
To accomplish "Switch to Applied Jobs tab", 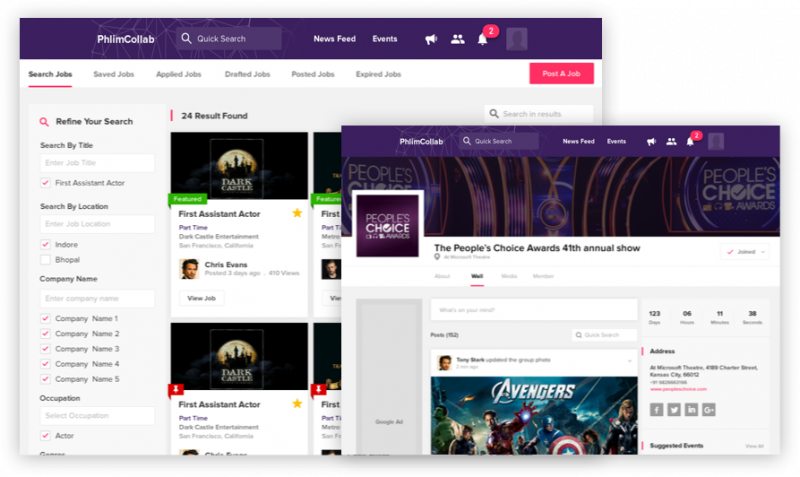I will click(179, 74).
